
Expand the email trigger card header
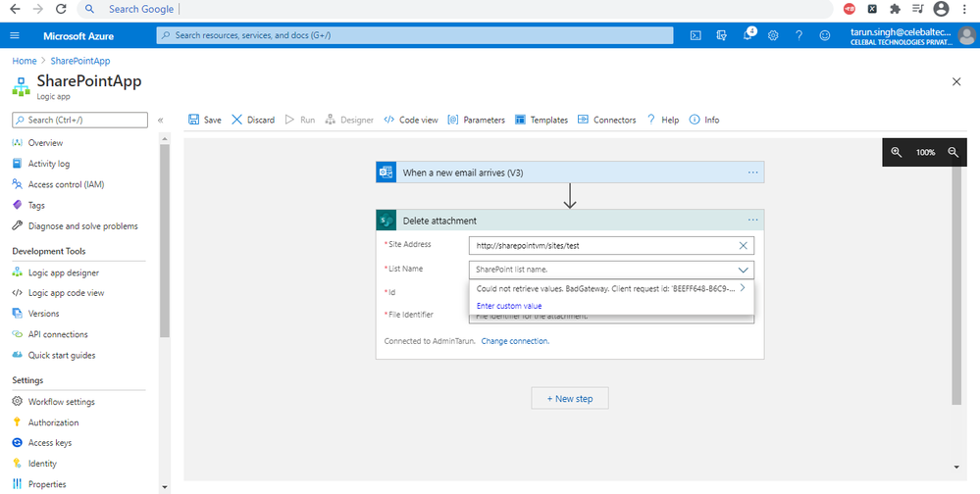pyautogui.click(x=570, y=173)
